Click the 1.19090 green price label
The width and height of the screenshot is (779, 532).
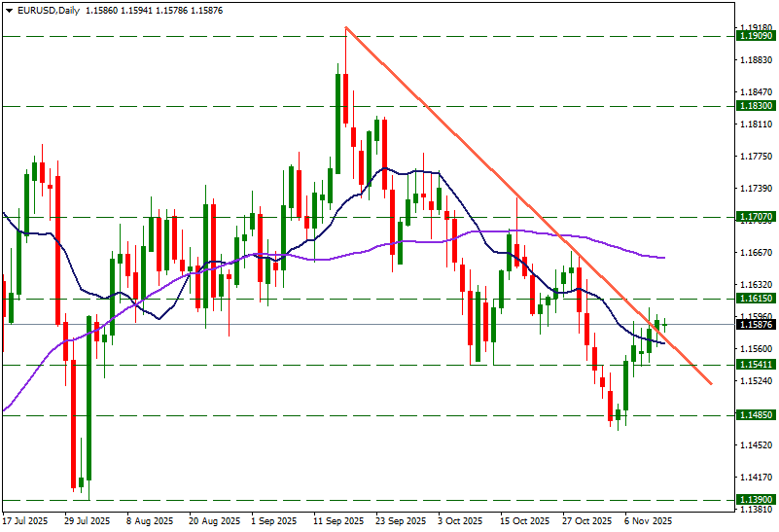pyautogui.click(x=756, y=36)
